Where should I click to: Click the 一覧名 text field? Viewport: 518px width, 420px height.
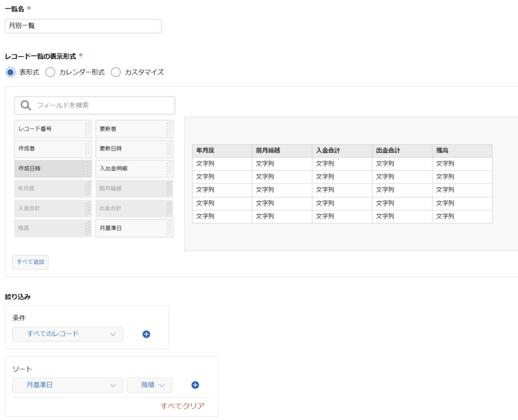click(x=83, y=26)
